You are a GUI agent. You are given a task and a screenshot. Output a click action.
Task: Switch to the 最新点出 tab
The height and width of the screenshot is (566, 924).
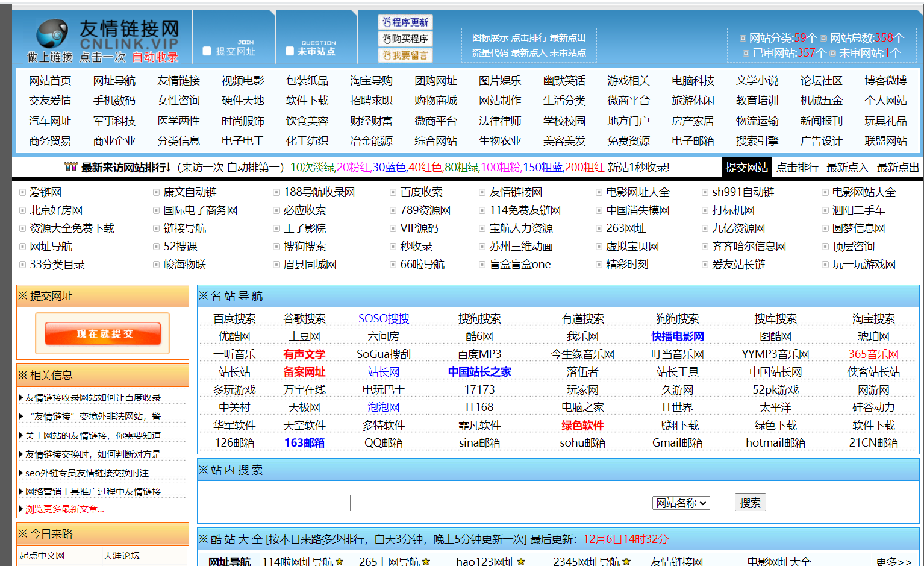(x=898, y=167)
